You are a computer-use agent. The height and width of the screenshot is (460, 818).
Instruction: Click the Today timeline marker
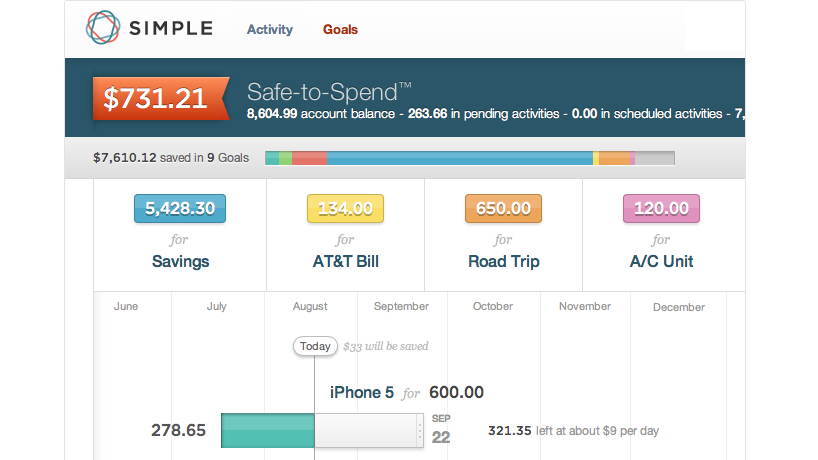[x=315, y=346]
